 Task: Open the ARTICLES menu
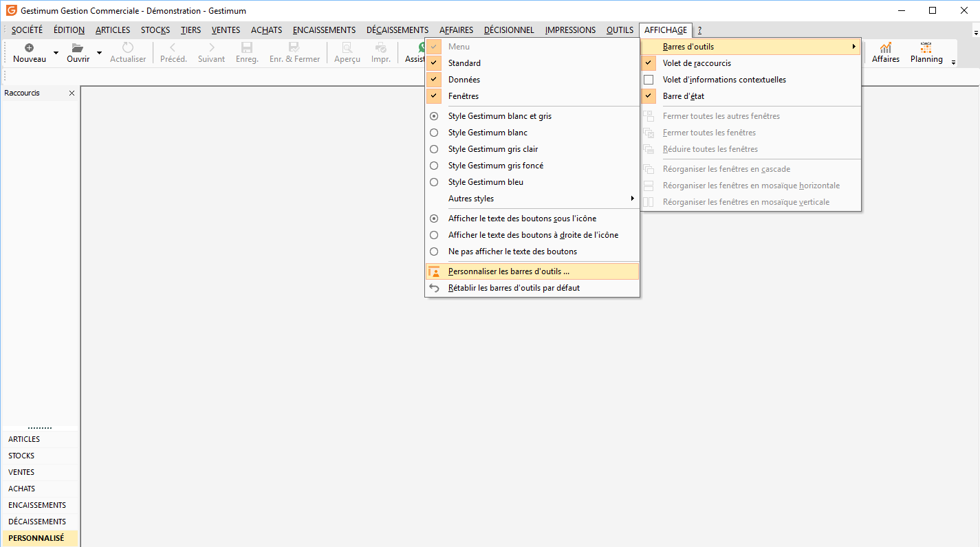113,30
